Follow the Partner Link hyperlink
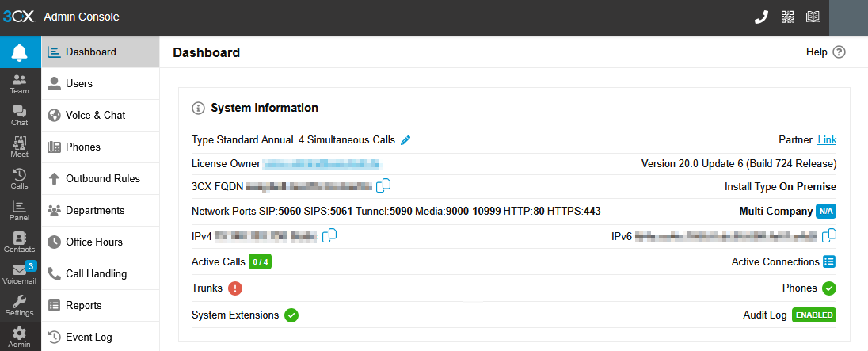The width and height of the screenshot is (868, 351). pos(827,140)
